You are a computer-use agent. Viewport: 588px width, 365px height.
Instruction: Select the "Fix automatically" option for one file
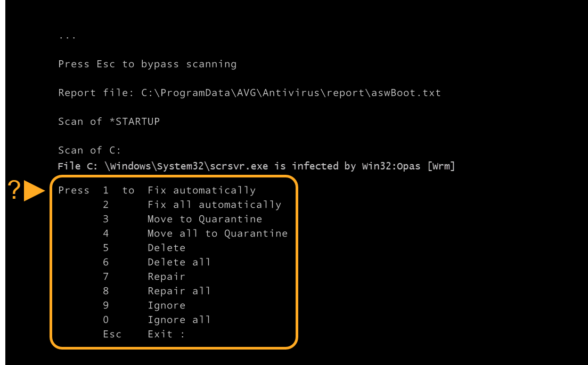pos(201,190)
